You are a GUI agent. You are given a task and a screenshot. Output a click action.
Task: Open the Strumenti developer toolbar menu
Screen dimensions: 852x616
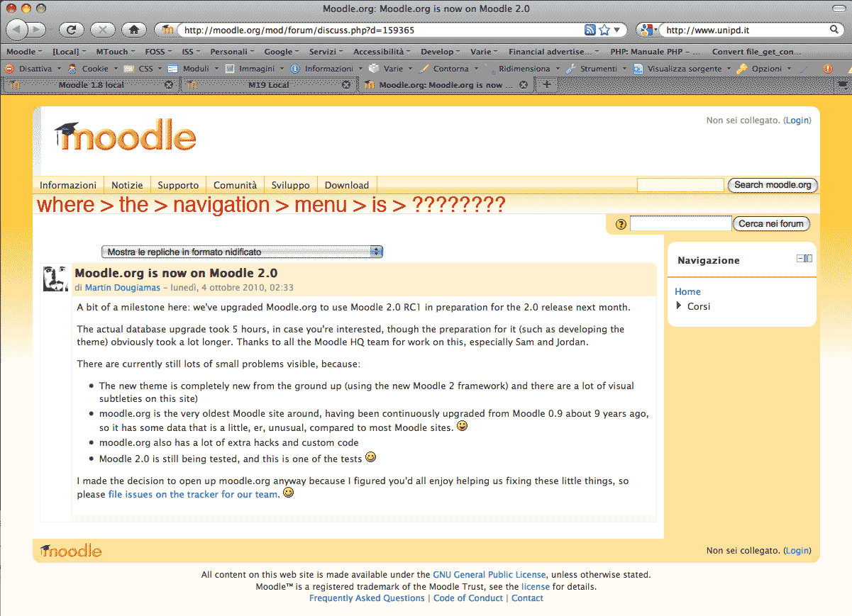point(596,69)
